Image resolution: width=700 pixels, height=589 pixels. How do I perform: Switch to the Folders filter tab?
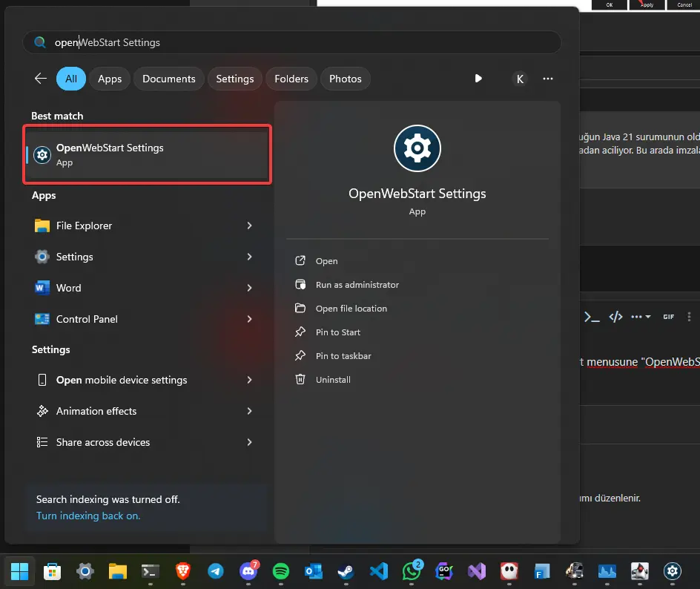[291, 79]
